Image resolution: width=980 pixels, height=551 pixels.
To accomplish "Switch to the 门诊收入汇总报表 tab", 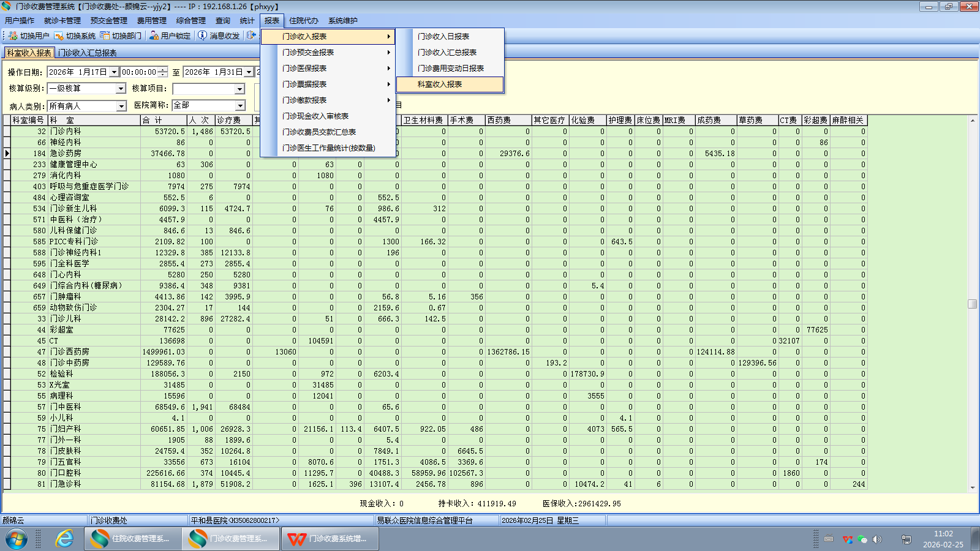I will point(87,53).
